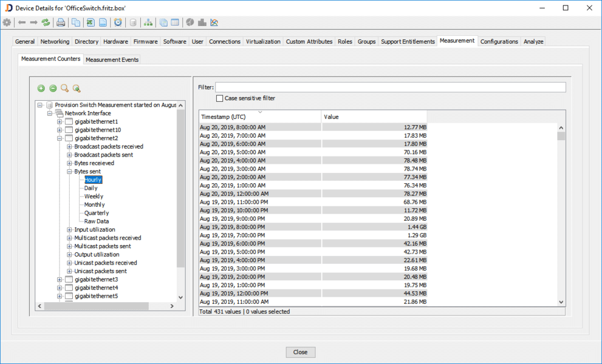
Task: Click the printer icon in toolbar
Action: (x=61, y=22)
